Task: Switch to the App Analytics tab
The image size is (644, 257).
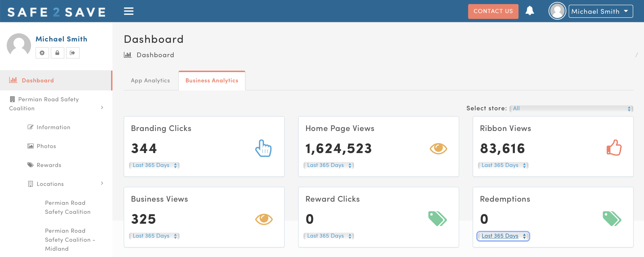Action: [x=150, y=80]
